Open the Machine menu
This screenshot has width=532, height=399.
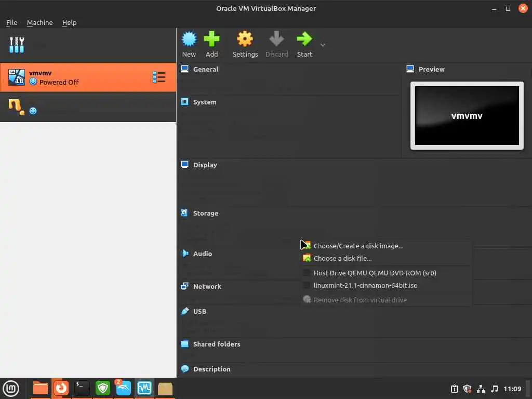pos(39,22)
